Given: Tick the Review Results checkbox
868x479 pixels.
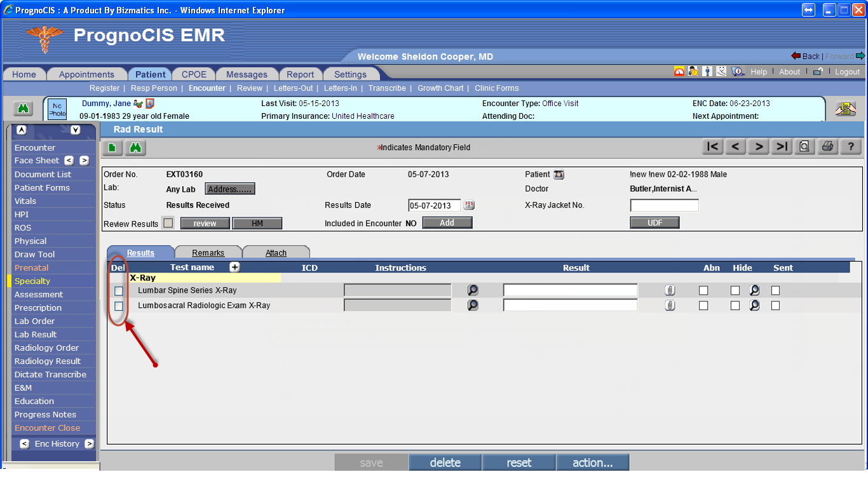Looking at the screenshot, I should [x=168, y=223].
